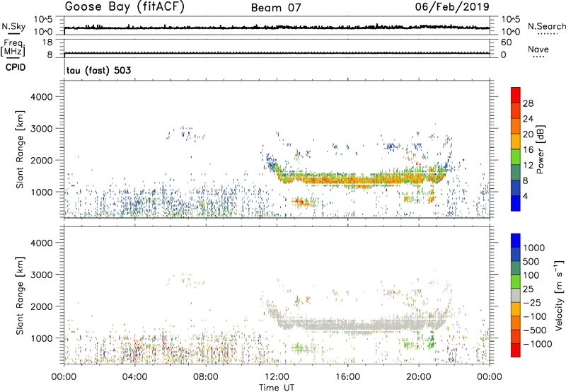This screenshot has width=566, height=392.
Task: Click the gray −25 to 25 Velocity colorbar segment
Action: pos(516,295)
